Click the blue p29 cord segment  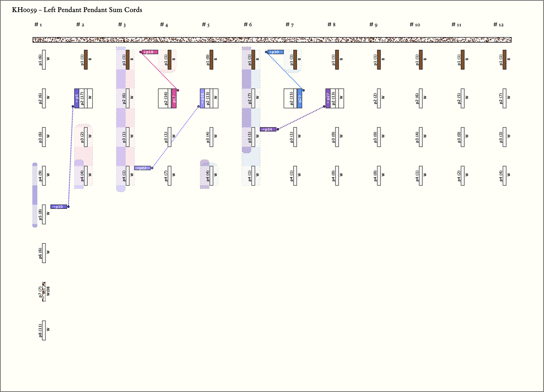(x=300, y=98)
